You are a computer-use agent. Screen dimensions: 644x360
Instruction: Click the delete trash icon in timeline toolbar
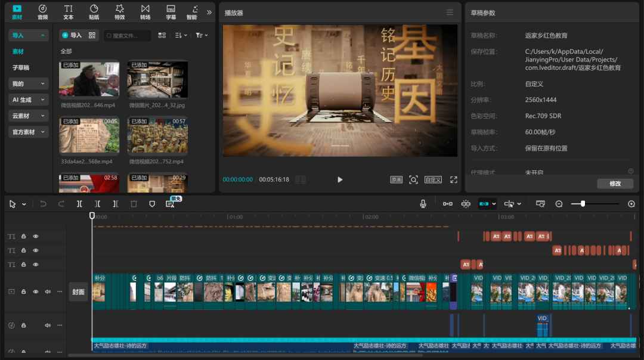pos(134,204)
